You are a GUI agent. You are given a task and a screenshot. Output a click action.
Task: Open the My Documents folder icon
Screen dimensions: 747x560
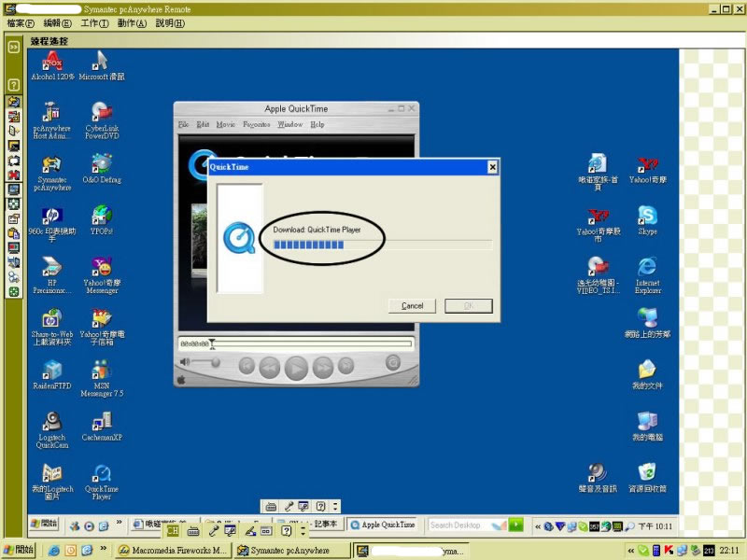pos(647,375)
